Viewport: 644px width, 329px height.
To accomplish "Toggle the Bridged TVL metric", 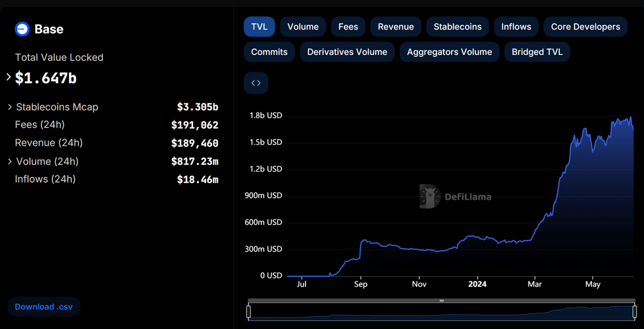I will pos(537,52).
